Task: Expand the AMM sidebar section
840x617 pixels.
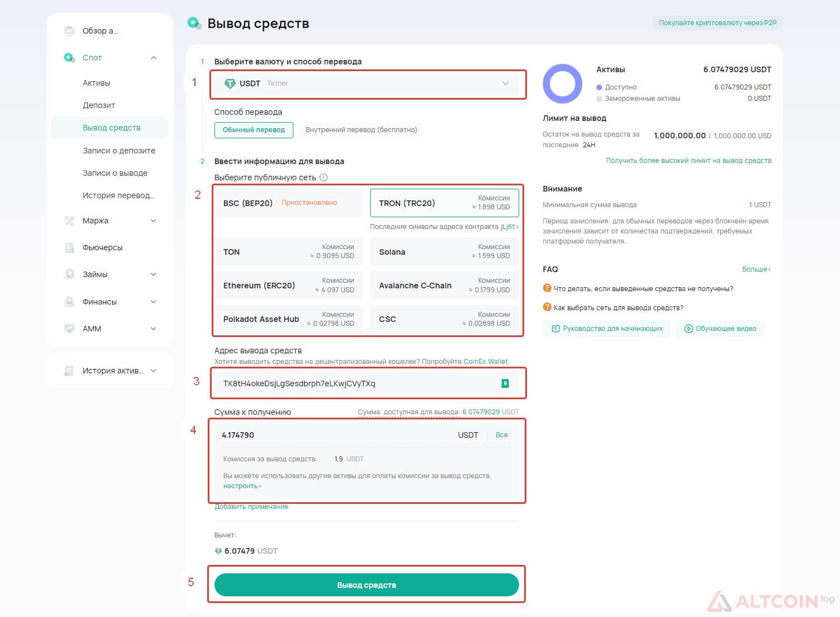Action: click(x=153, y=329)
